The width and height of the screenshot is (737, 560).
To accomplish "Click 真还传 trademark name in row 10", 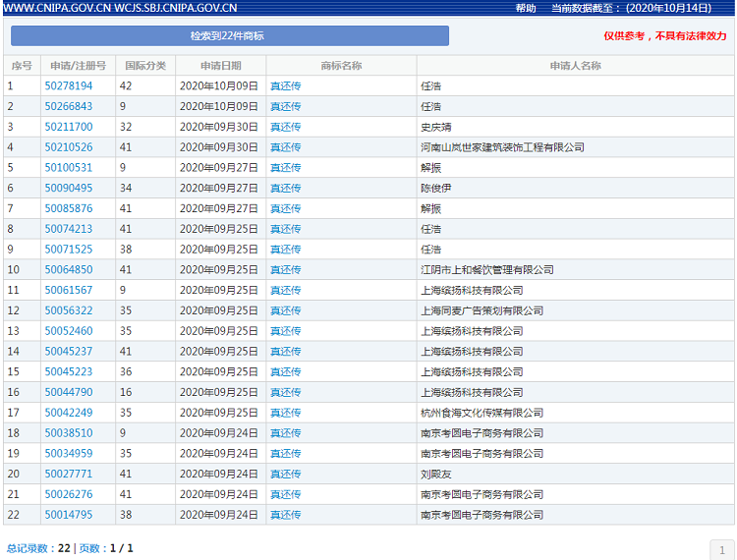I will click(286, 270).
